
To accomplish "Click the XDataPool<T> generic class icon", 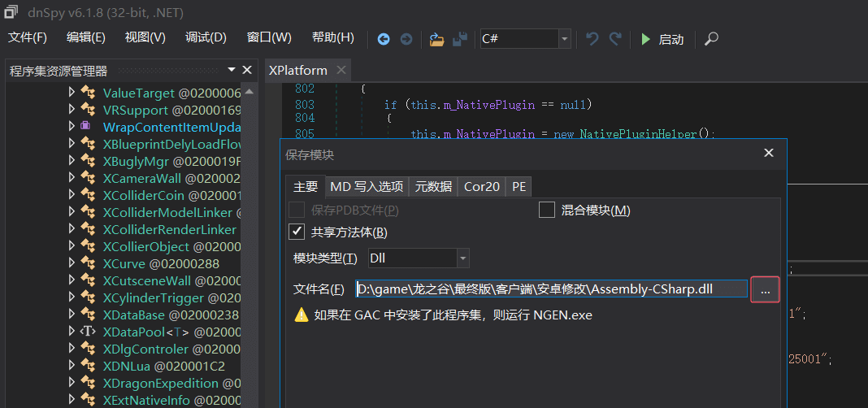I will coord(89,332).
